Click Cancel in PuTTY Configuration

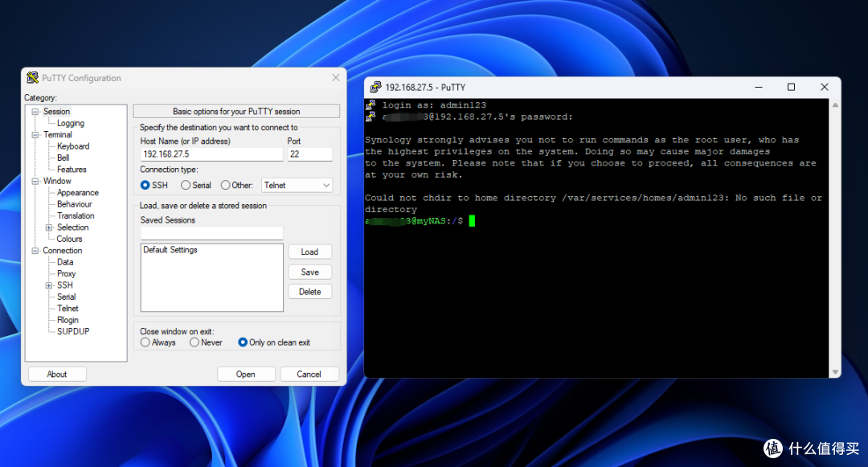coord(309,374)
